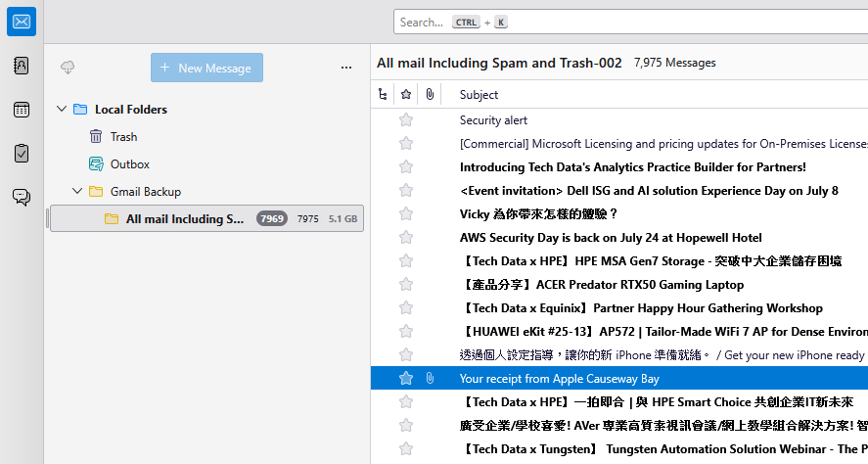Star the new iPhone ready message
The width and height of the screenshot is (868, 464).
point(406,355)
